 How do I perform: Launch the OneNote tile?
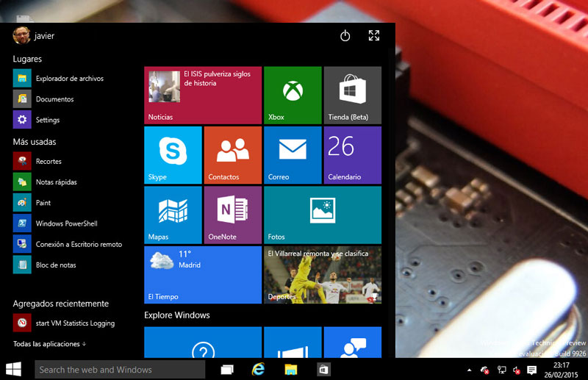[233, 215]
